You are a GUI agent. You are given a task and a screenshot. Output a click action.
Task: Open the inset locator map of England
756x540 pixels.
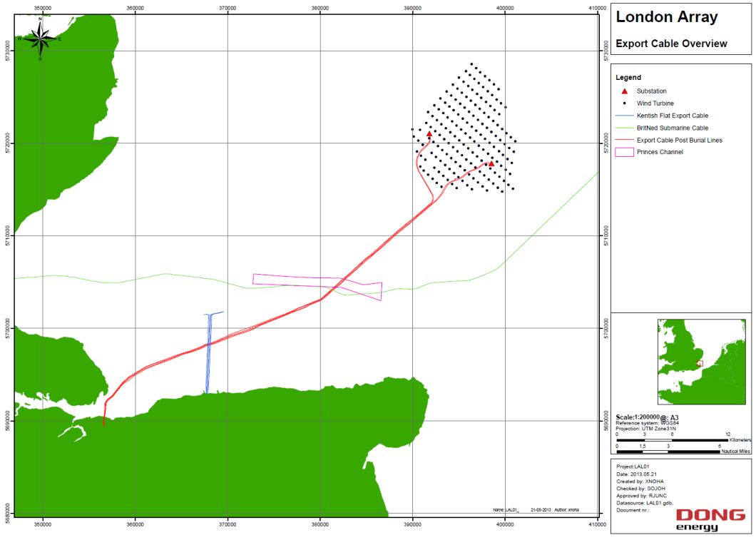pyautogui.click(x=702, y=362)
